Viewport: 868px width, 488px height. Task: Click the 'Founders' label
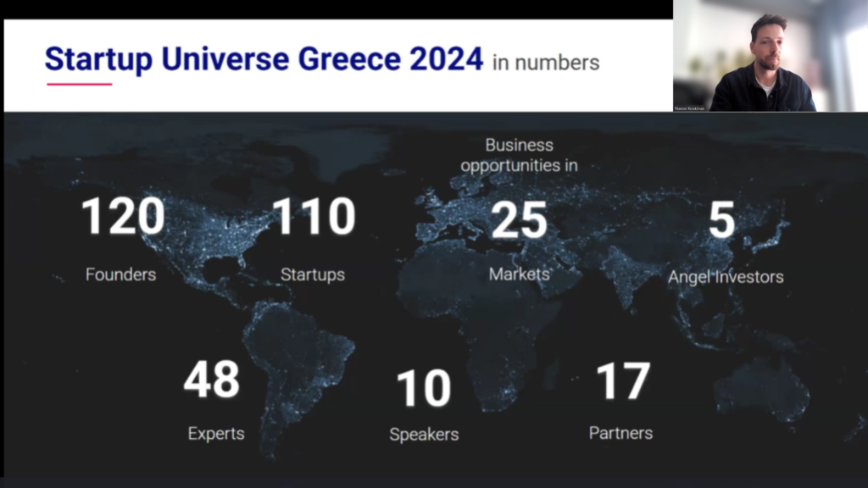[x=120, y=274]
